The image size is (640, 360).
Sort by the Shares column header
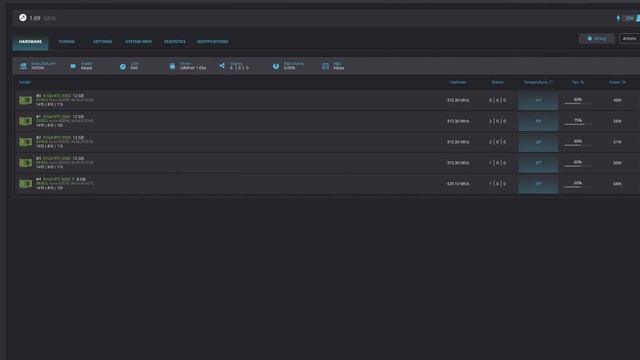tap(497, 82)
